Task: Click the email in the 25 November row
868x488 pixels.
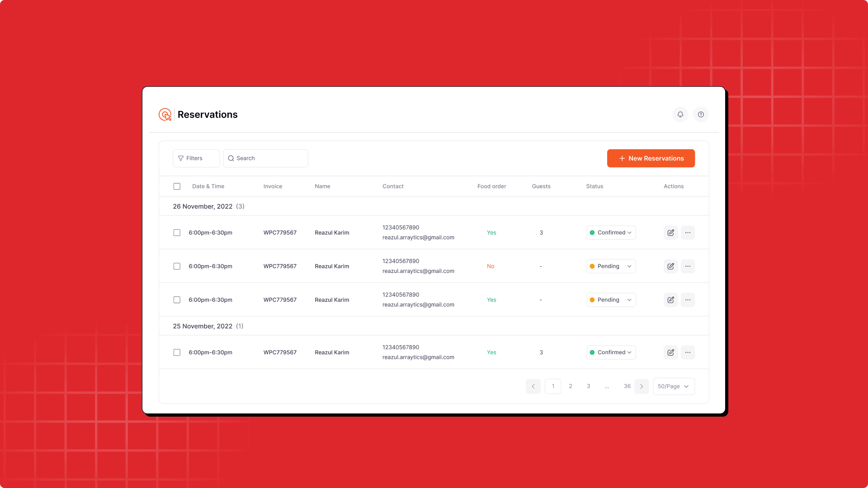Action: pos(418,357)
